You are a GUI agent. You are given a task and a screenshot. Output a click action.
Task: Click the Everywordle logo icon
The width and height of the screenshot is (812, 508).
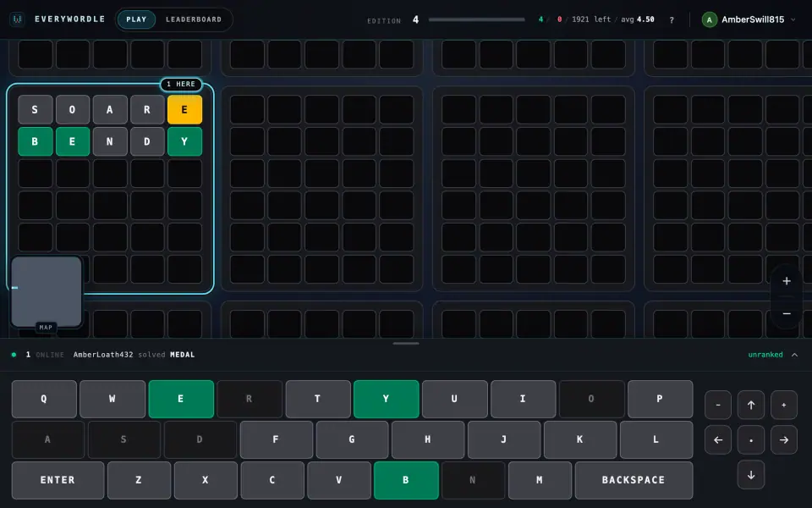(x=18, y=19)
